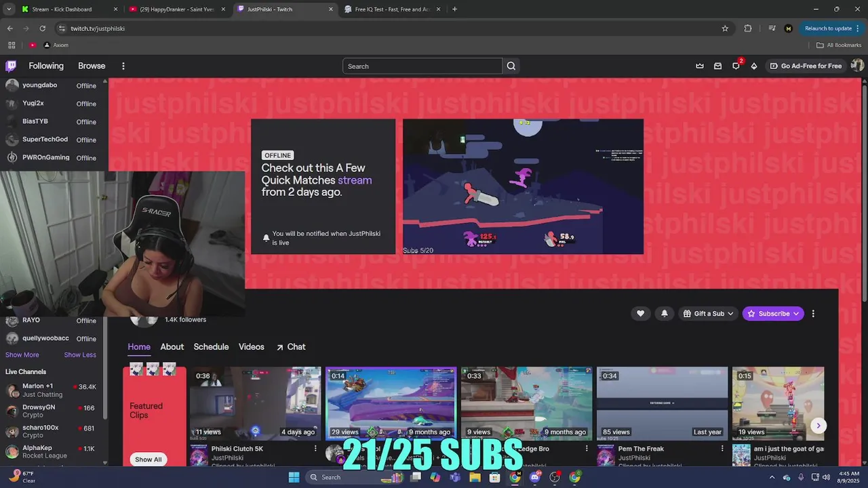The width and height of the screenshot is (868, 488).
Task: Open Microsoft Teams from the taskbar
Action: [x=455, y=477]
